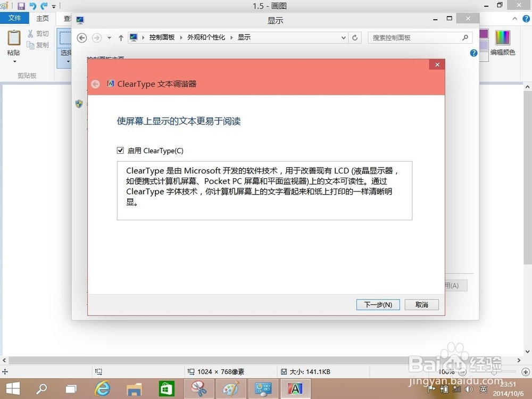Pick the purple swatch in Paint's palette
Screen dimensions: 532x399
click(x=484, y=34)
